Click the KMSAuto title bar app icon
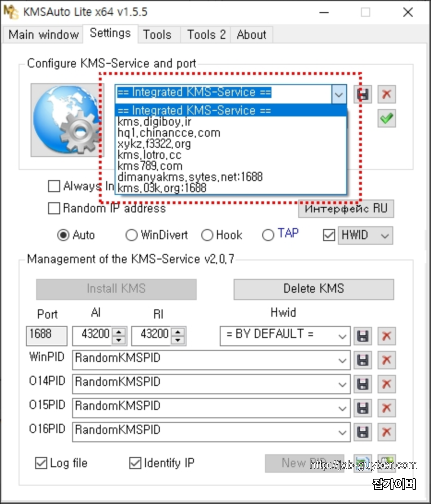Viewport: 431px width, 504px height. [11, 12]
